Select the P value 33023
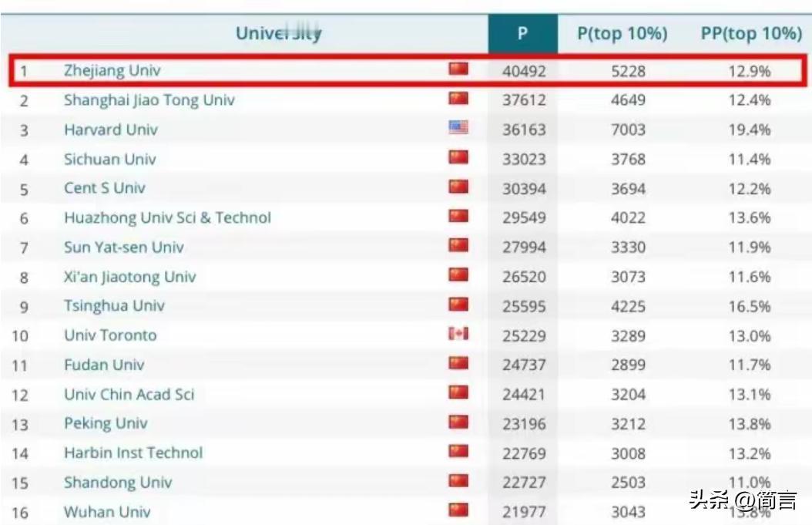 (524, 159)
